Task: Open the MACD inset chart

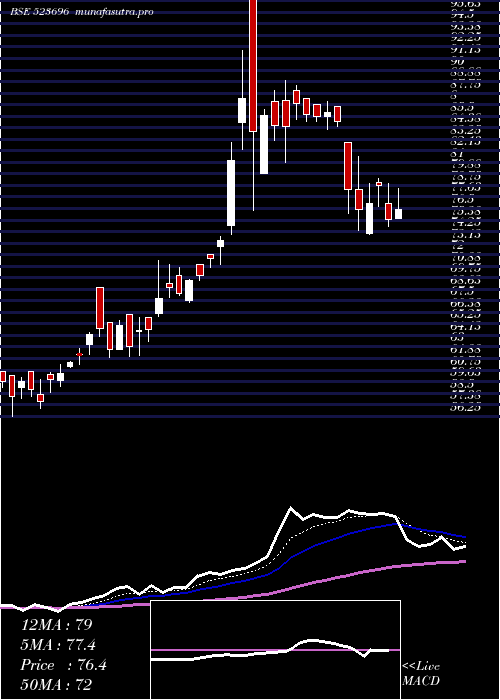Action: coord(275,650)
